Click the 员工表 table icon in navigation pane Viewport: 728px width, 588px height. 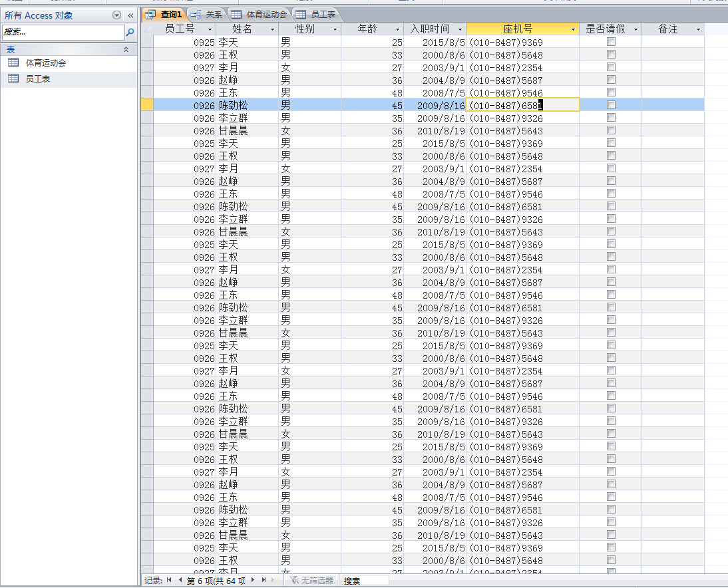tap(13, 78)
